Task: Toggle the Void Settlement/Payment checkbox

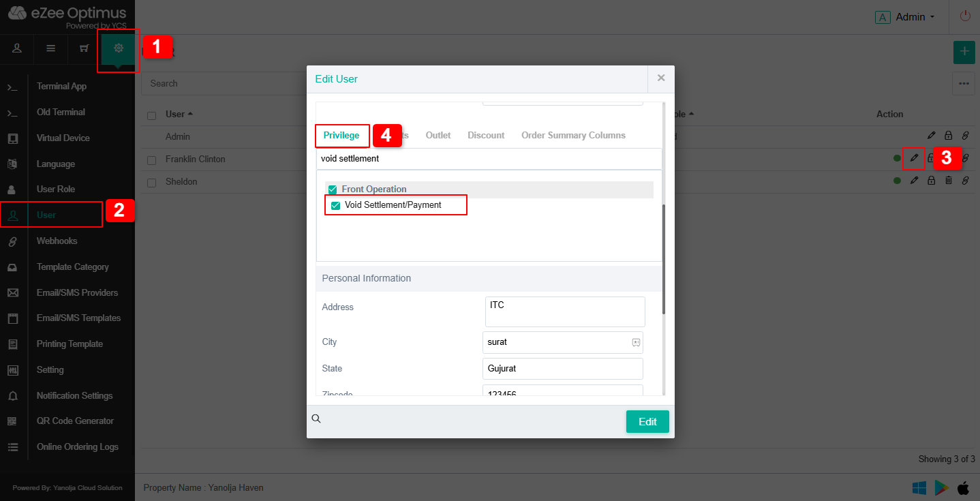Action: [335, 205]
